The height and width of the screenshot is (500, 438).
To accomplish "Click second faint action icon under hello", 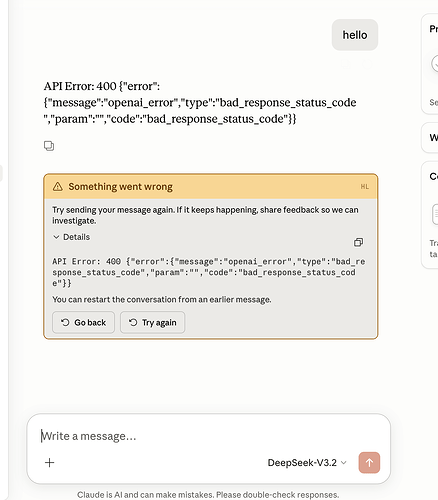I will coord(367,64).
